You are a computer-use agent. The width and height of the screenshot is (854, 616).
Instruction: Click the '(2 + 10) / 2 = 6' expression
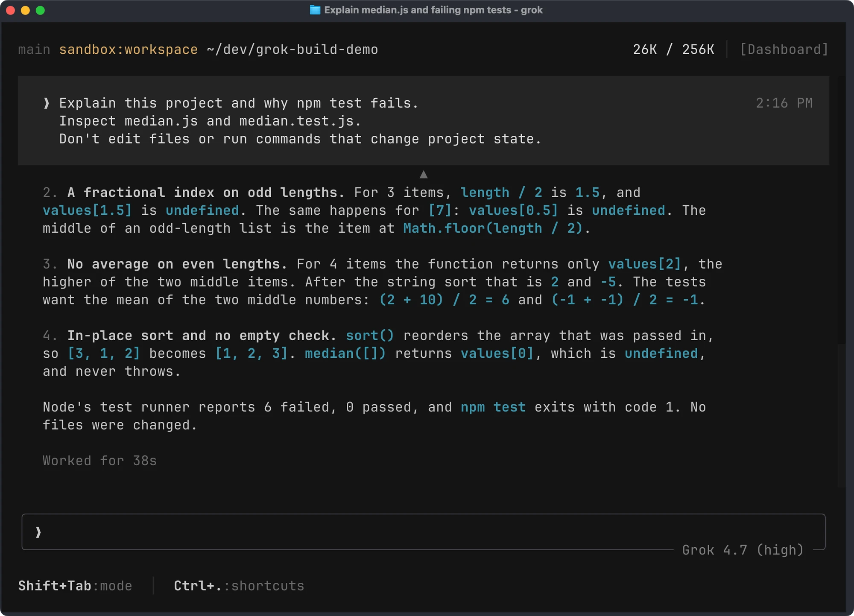pos(444,300)
